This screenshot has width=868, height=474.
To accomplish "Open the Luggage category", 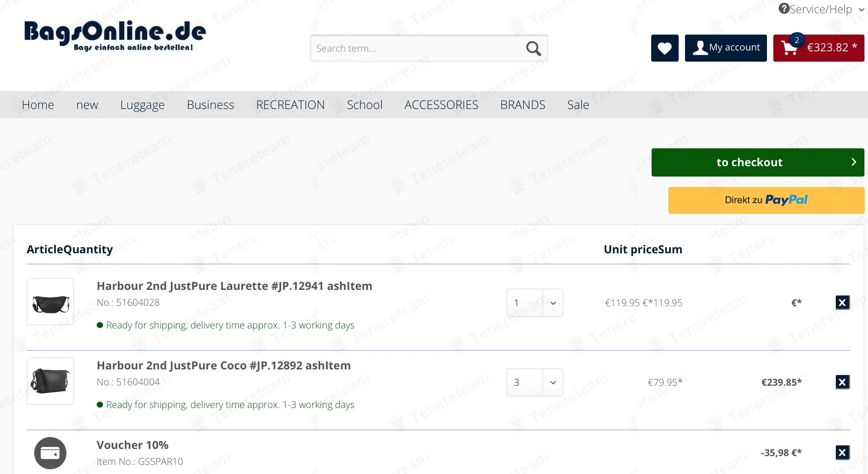I will tap(142, 105).
